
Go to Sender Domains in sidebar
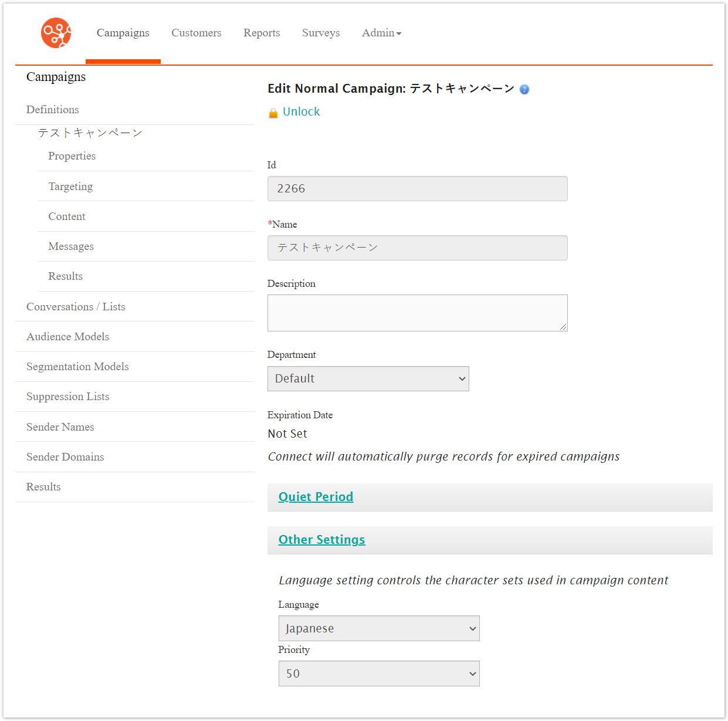[x=65, y=457]
